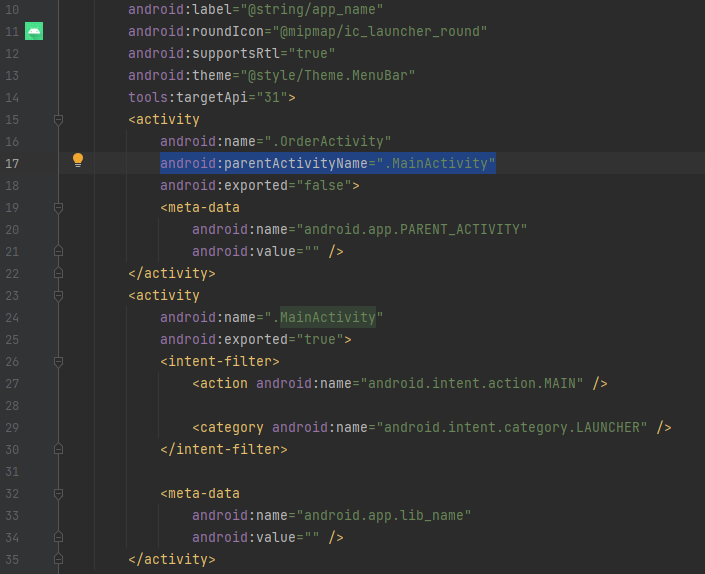The height and width of the screenshot is (574, 705).
Task: Click the tools:targetApi "31" value
Action: (x=272, y=97)
